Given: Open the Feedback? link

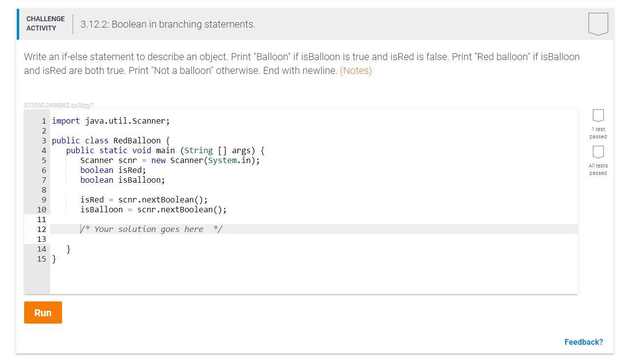Looking at the screenshot, I should pos(584,341).
